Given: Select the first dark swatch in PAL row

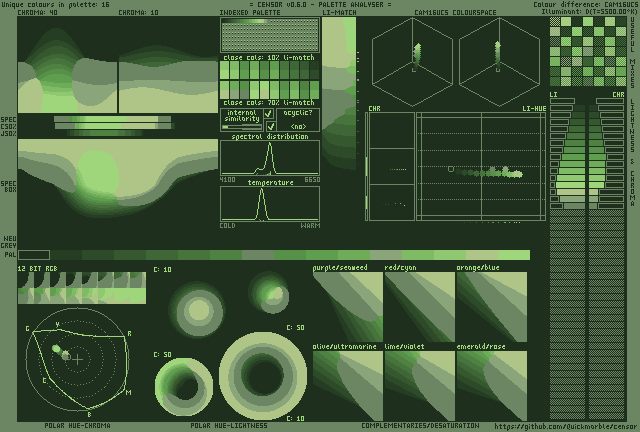Looking at the screenshot, I should (34, 255).
